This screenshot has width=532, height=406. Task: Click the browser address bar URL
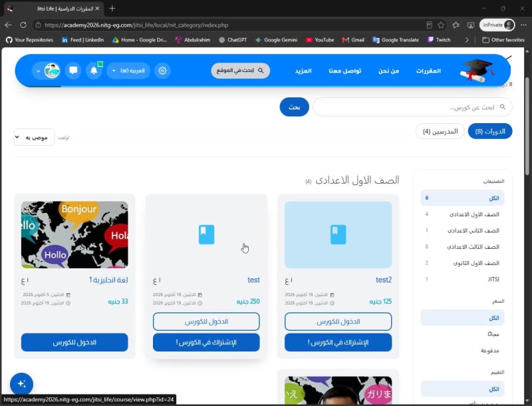136,25
